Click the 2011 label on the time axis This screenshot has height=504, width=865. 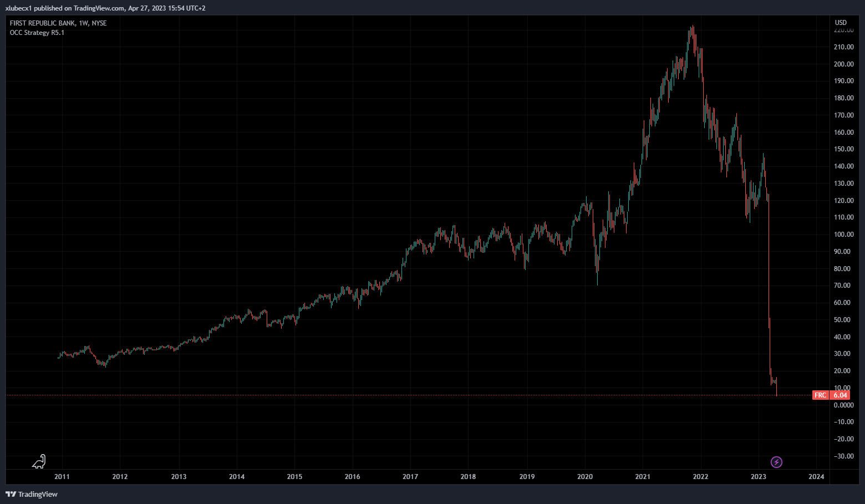coord(62,477)
